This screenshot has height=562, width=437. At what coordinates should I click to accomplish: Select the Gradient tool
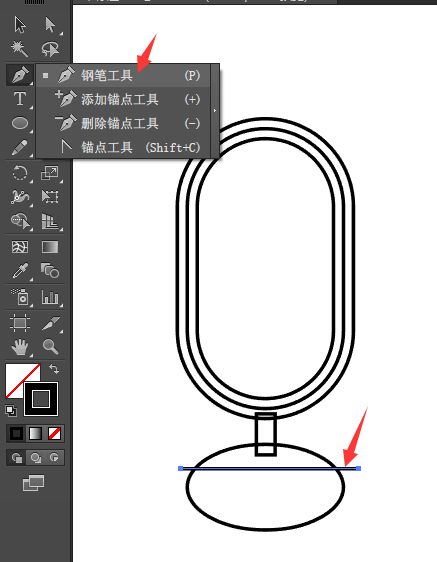coord(50,247)
